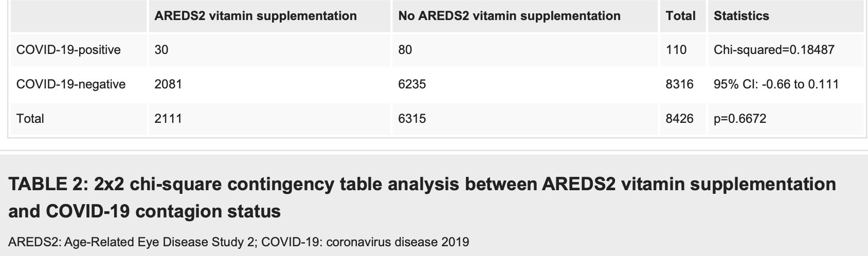The width and height of the screenshot is (868, 256).
Task: Click the cell with value 30
Action: click(x=161, y=50)
